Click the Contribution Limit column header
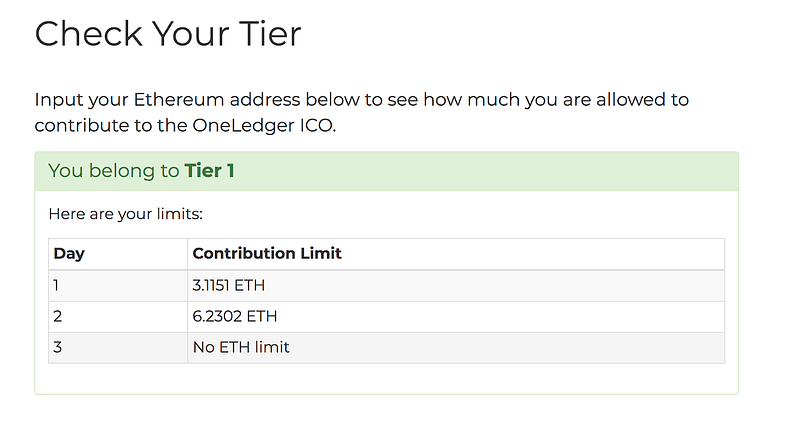The height and width of the screenshot is (429, 800). (x=456, y=254)
